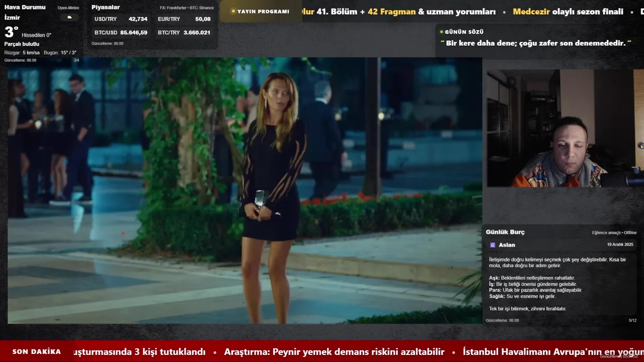Click the 'İş:' horoscope line
The height and width of the screenshot is (362, 644).
[x=533, y=284]
